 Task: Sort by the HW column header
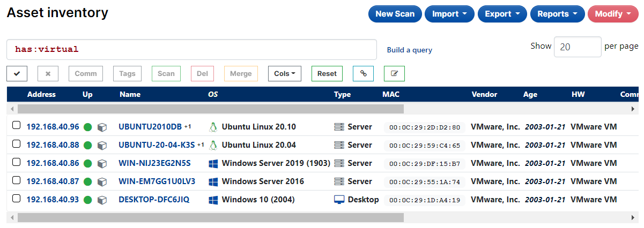point(578,94)
